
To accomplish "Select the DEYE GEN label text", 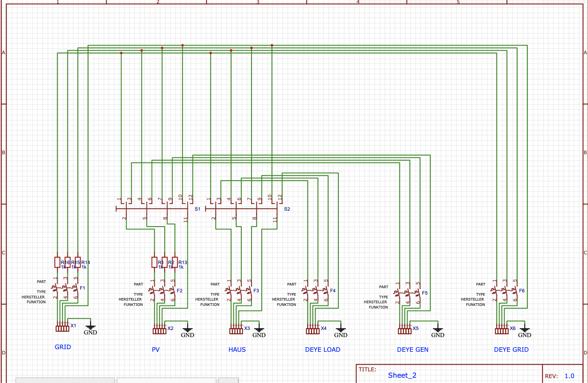I will [x=413, y=350].
